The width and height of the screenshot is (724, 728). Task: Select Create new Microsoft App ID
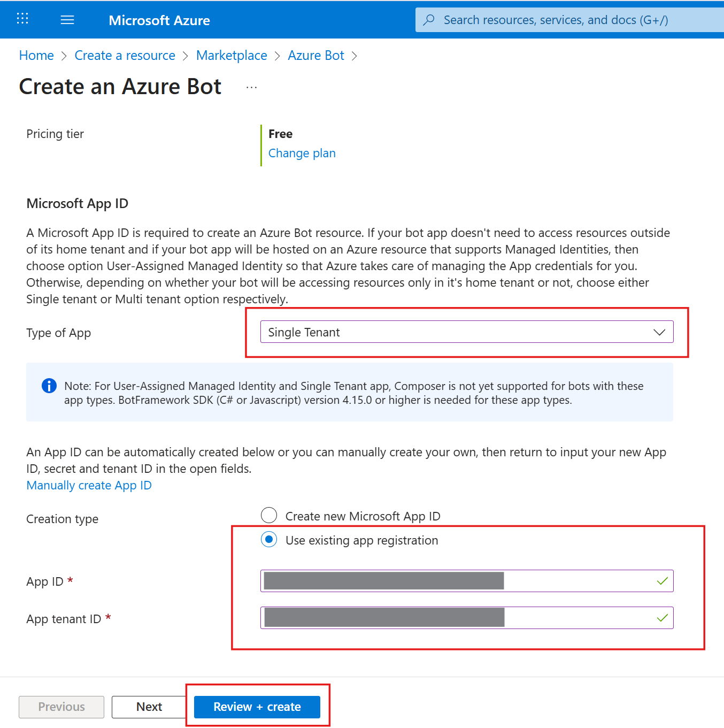tap(269, 515)
